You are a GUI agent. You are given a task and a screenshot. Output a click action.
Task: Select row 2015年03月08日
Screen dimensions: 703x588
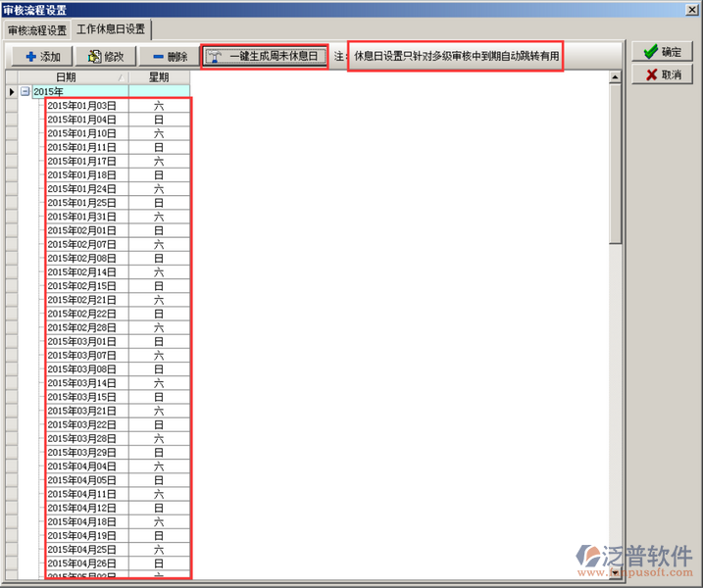(x=118, y=369)
